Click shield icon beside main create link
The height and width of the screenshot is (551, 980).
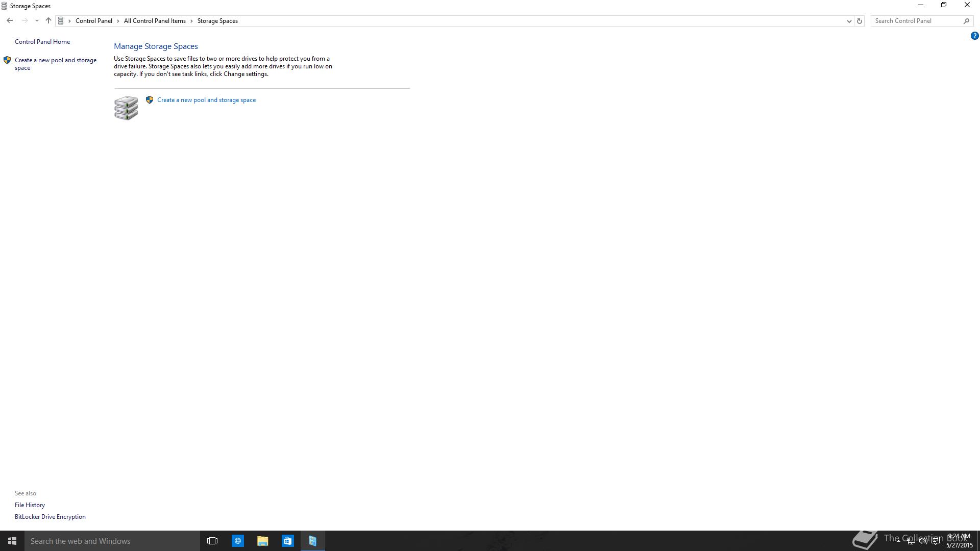150,100
